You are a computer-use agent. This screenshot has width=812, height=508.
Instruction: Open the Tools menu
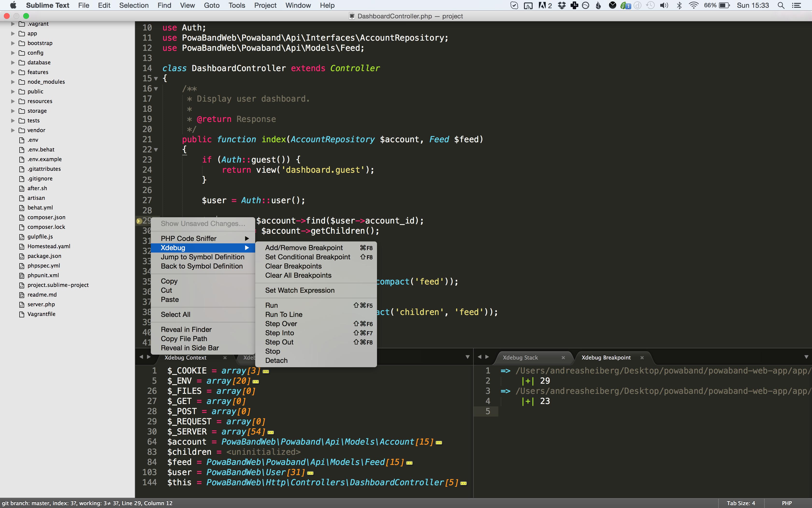tap(237, 5)
